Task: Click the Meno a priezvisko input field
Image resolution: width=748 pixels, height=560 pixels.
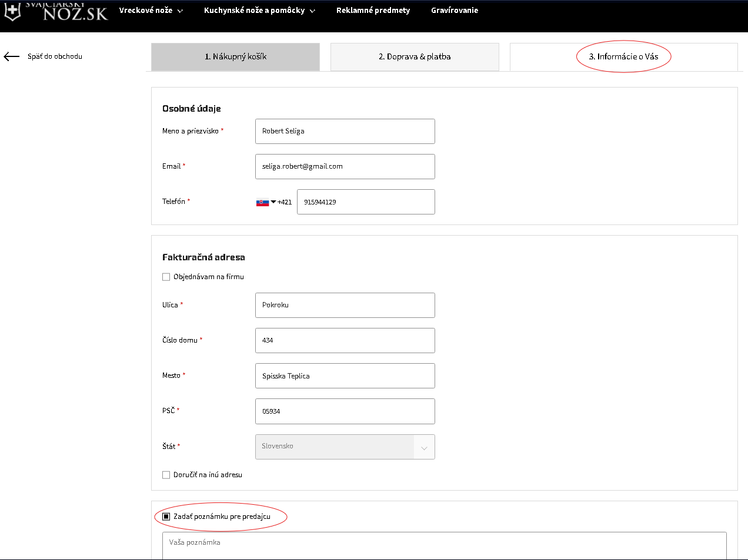Action: [x=345, y=131]
